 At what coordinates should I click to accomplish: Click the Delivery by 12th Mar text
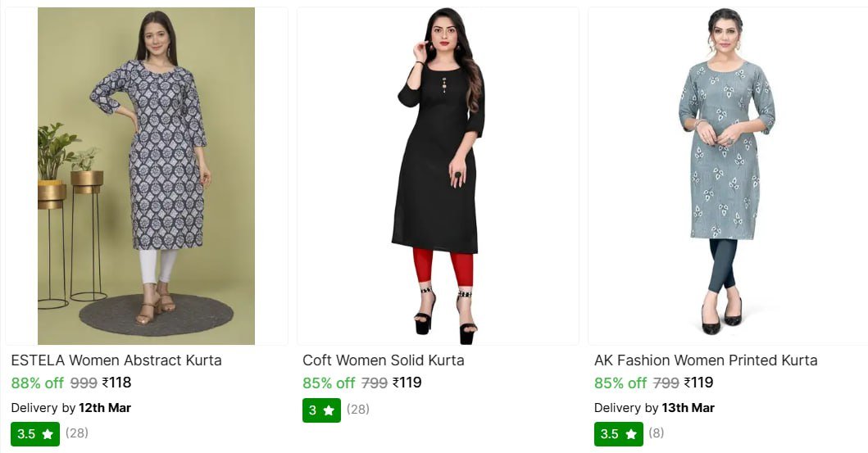click(71, 407)
